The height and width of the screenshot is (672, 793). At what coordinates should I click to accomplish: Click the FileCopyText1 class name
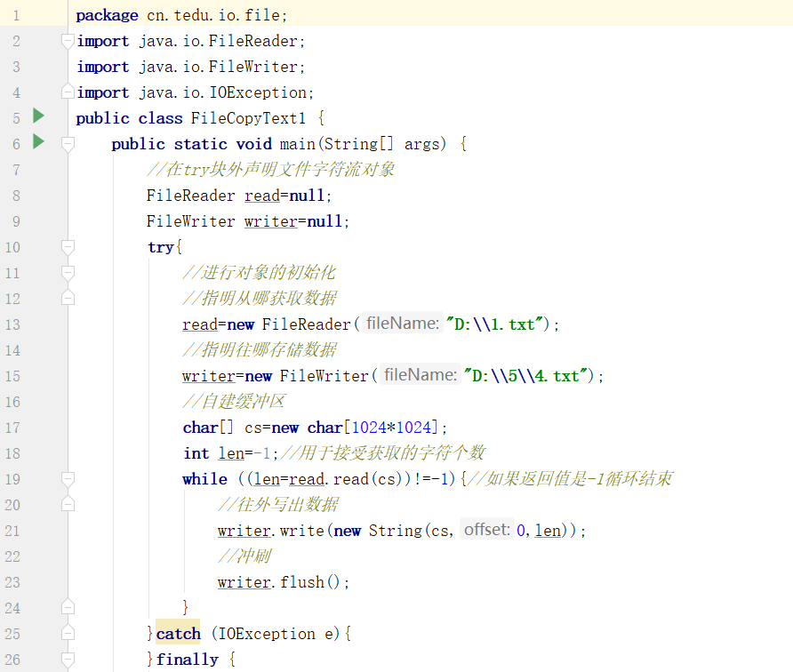(x=248, y=118)
